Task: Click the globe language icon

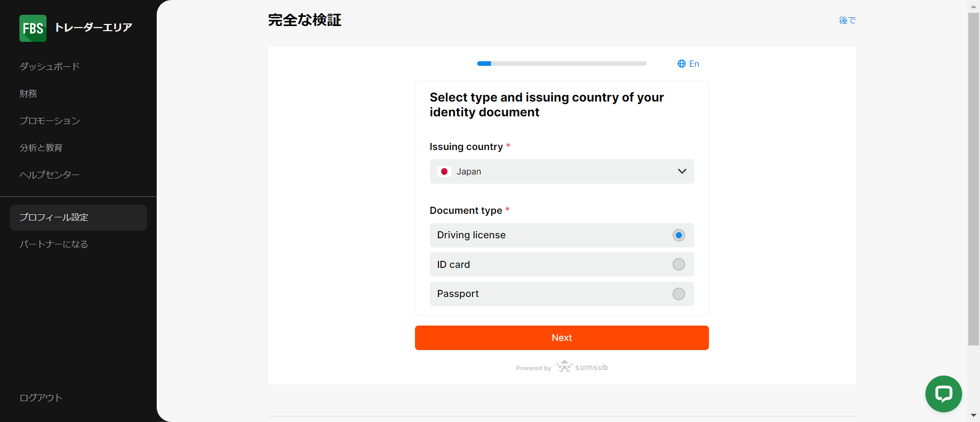Action: click(x=680, y=63)
